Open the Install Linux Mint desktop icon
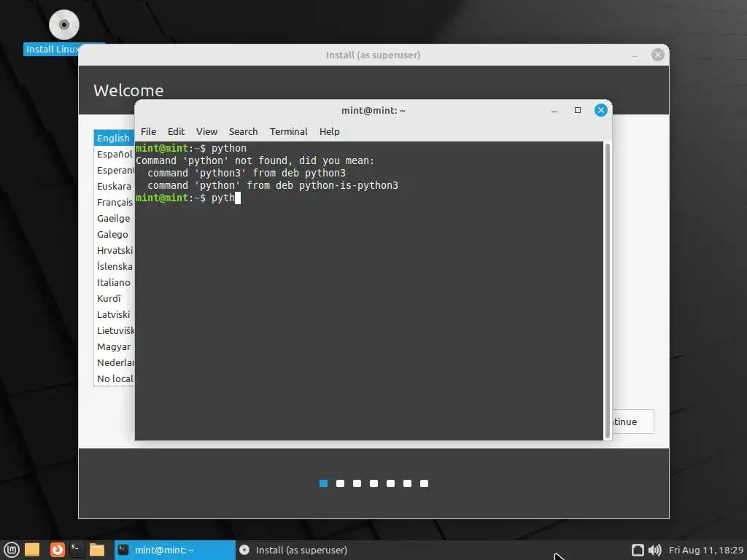The image size is (747, 560). pos(64,32)
